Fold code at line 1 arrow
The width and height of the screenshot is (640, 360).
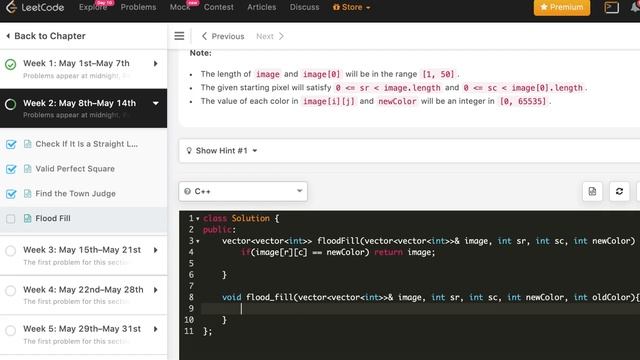click(x=198, y=219)
